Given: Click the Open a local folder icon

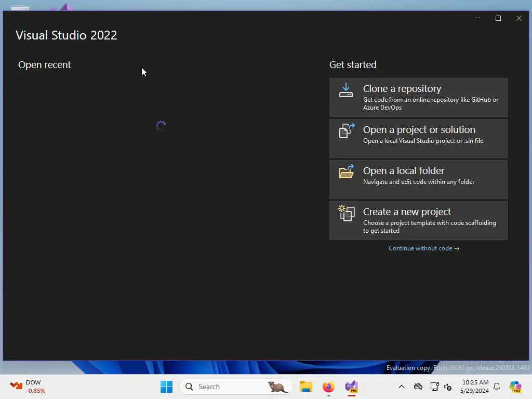Looking at the screenshot, I should tap(347, 171).
